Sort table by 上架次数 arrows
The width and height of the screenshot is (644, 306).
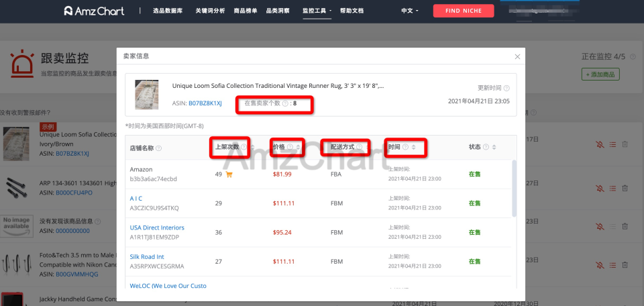(253, 147)
